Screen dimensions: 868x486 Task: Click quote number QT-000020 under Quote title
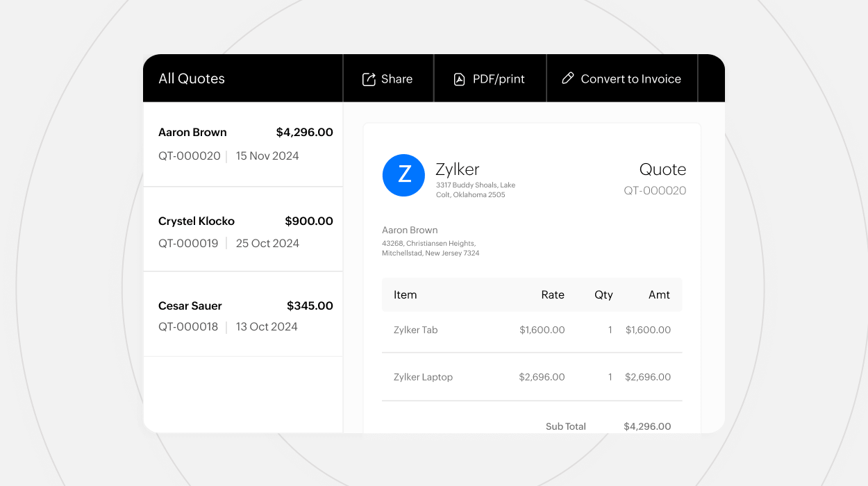click(x=655, y=191)
